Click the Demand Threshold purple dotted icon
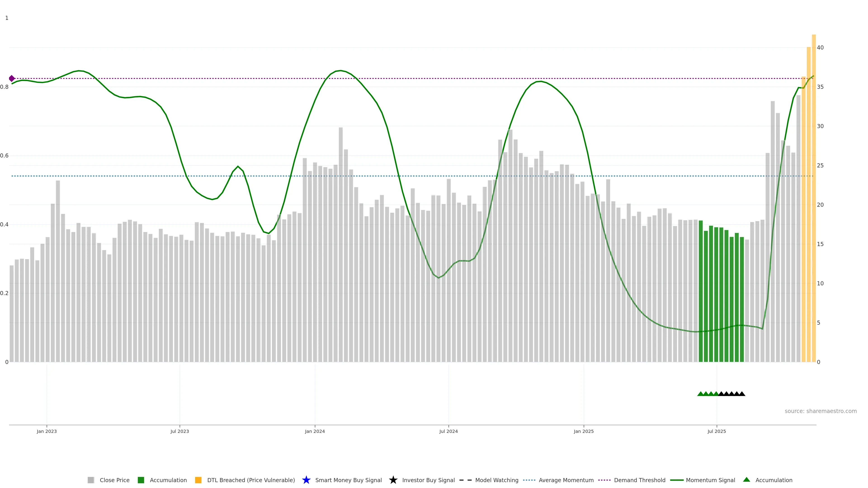This screenshot has width=868, height=488. tap(604, 480)
